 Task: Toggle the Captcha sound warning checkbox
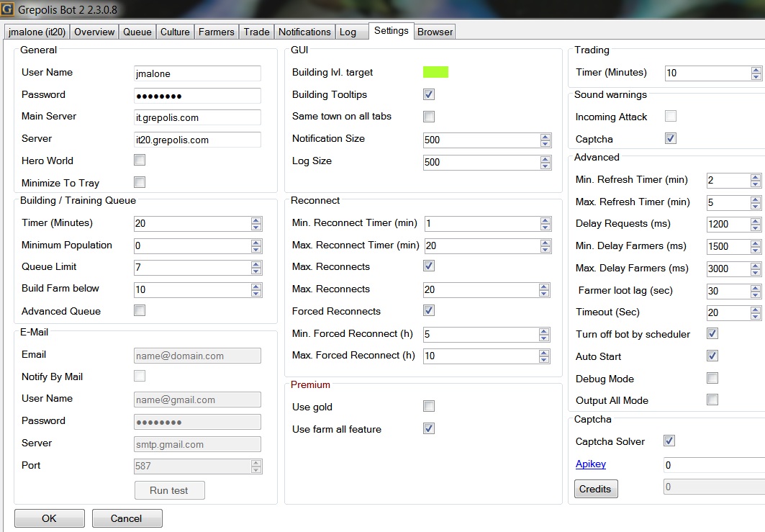(671, 138)
